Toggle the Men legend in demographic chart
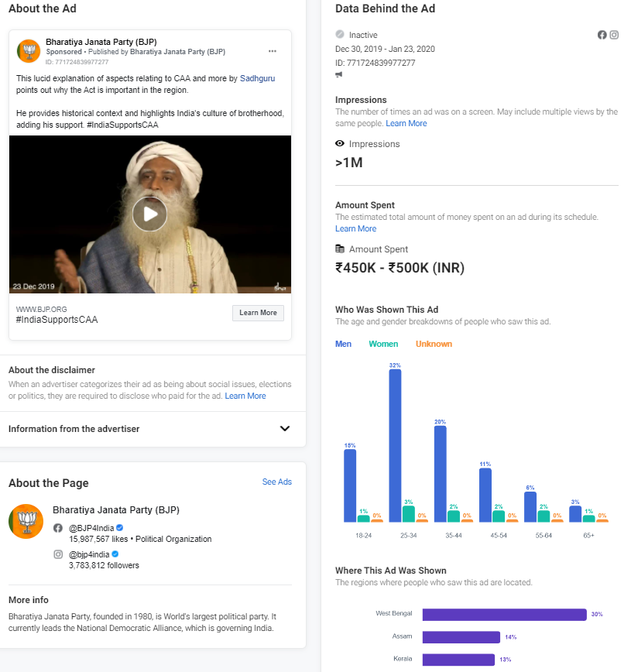This screenshot has height=672, width=631. click(343, 344)
